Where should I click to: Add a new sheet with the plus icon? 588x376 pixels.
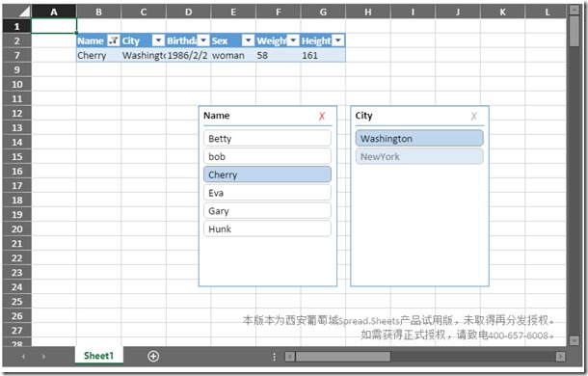click(153, 356)
